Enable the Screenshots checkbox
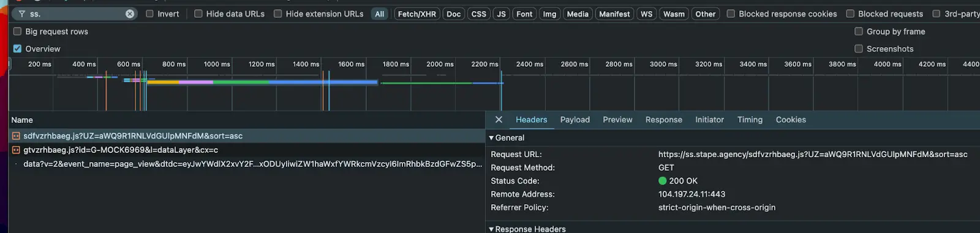980x233 pixels. pyautogui.click(x=859, y=48)
